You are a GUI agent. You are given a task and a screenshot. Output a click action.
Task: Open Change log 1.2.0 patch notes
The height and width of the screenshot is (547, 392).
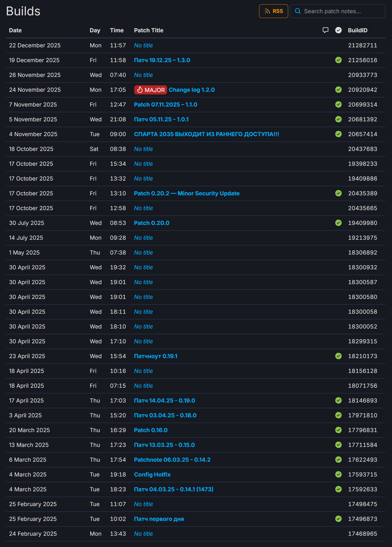pos(192,90)
